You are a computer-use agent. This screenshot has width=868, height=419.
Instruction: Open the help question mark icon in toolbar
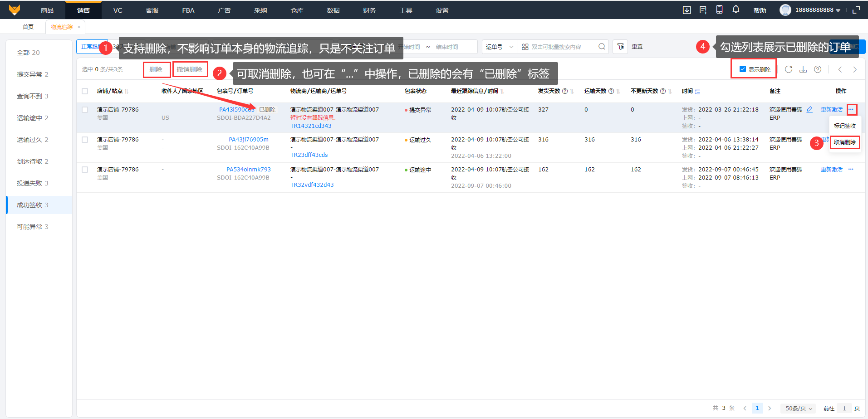point(818,69)
